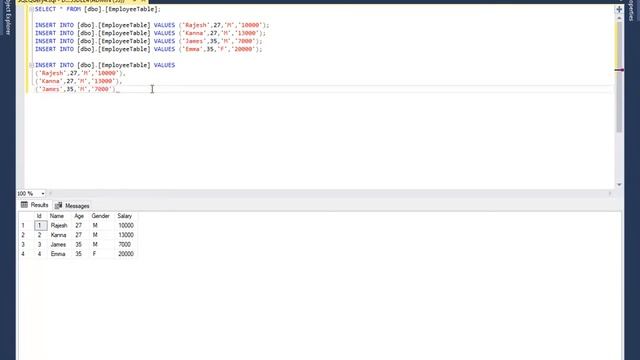640x360 pixels.
Task: Click the salary cell 20000
Action: (x=126, y=254)
